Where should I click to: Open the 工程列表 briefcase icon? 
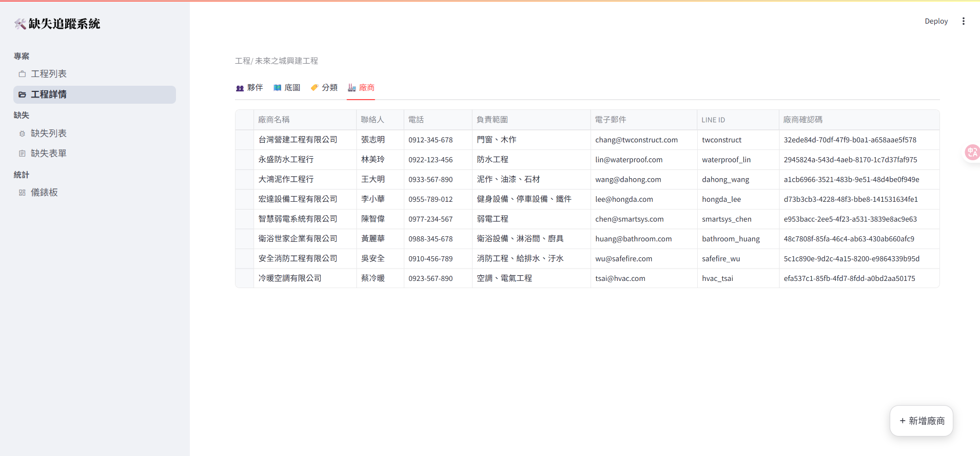(x=22, y=74)
